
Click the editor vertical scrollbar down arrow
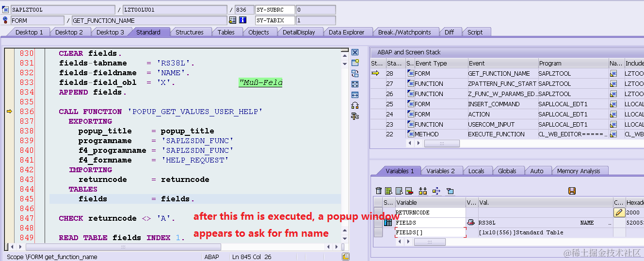pos(345,238)
